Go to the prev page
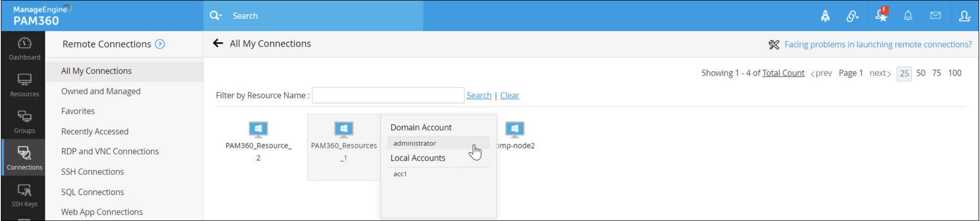980x221 pixels. pos(821,73)
